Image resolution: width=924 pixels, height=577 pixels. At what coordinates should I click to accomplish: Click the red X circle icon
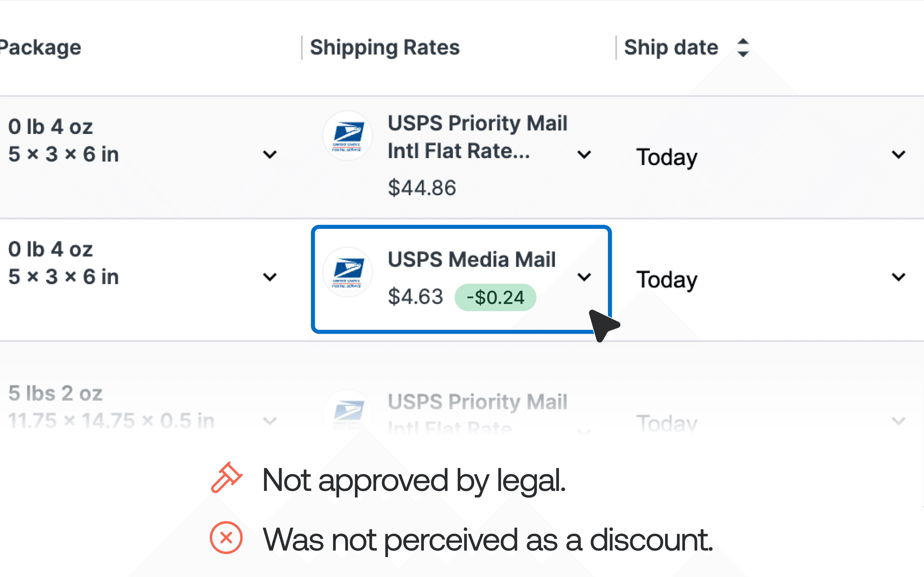pyautogui.click(x=226, y=537)
